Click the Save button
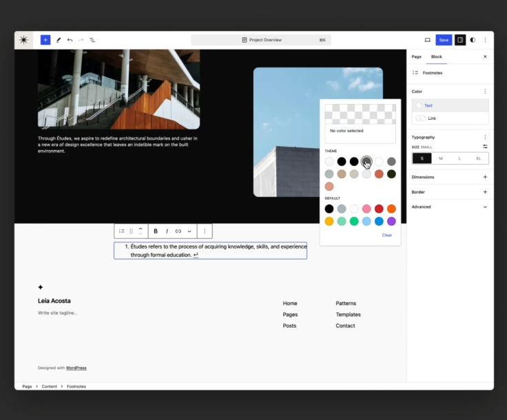Screen dimensions: 507x420 [444, 40]
